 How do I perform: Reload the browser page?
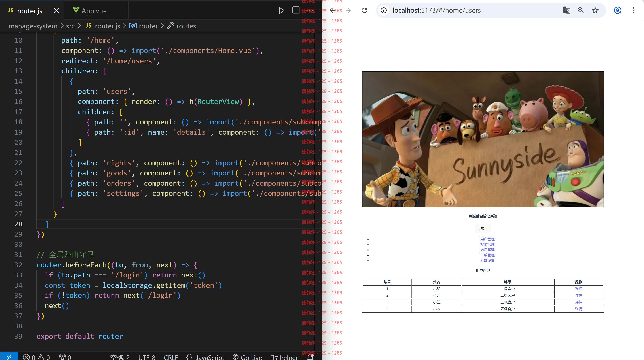pos(364,10)
